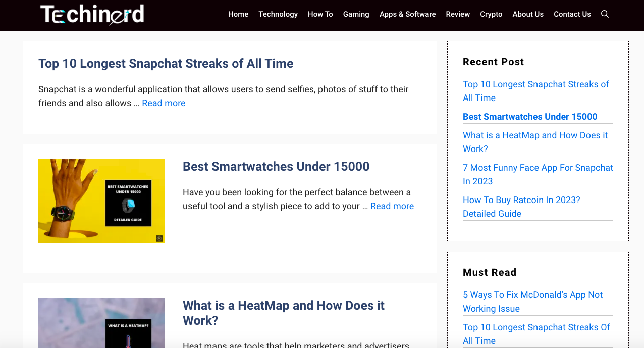Image resolution: width=644 pixels, height=348 pixels.
Task: Click Read more on the Smartwatches excerpt
Action: click(392, 206)
